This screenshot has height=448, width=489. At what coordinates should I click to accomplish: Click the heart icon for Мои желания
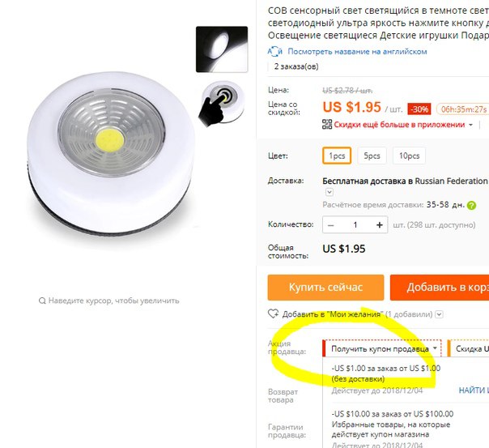pos(273,314)
